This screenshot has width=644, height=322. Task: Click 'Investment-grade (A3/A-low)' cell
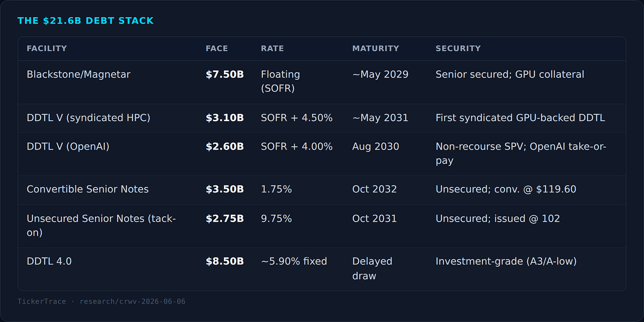[506, 261]
